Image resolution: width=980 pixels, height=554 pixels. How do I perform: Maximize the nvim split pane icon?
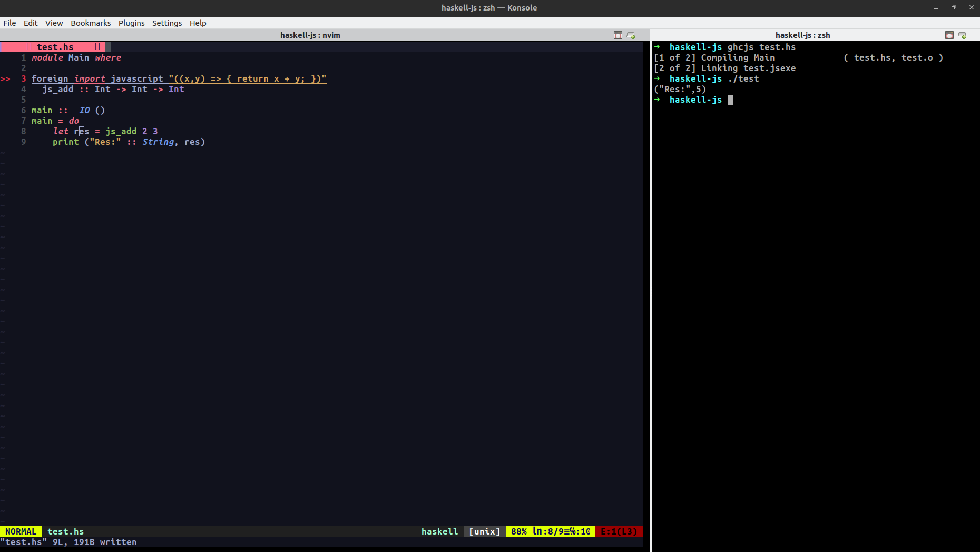click(618, 35)
